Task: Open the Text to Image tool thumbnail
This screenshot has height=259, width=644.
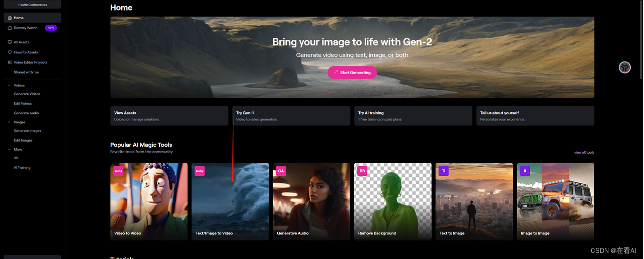Action: pyautogui.click(x=474, y=201)
